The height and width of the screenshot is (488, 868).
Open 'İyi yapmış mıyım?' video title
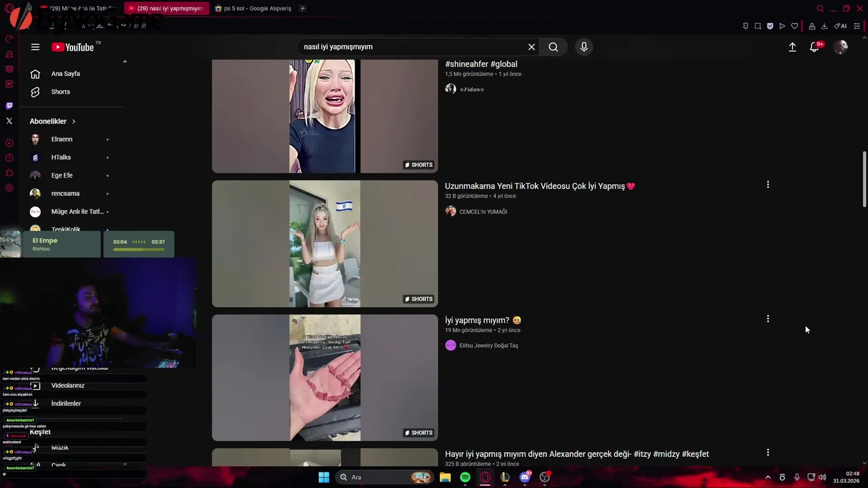483,320
